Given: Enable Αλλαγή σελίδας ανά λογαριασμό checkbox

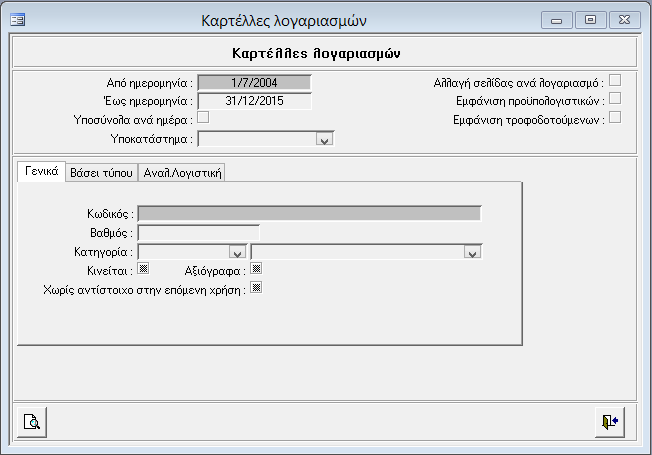Looking at the screenshot, I should coord(616,81).
